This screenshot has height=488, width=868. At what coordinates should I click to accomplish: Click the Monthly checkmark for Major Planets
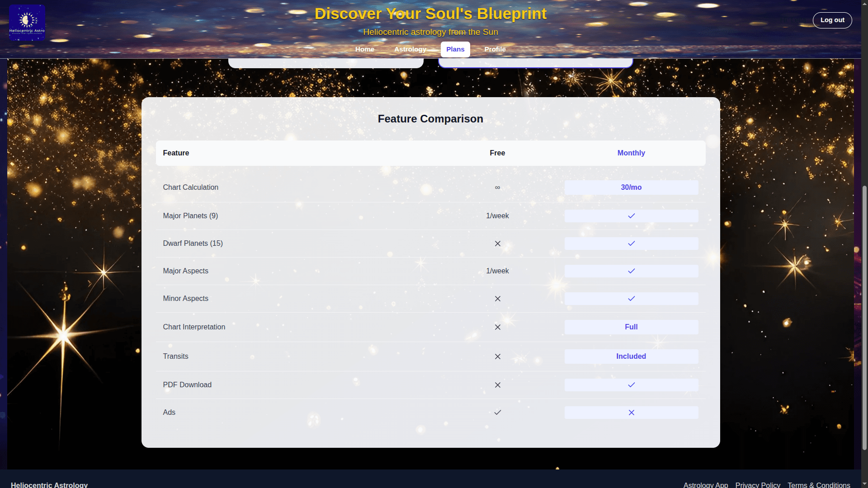[631, 216]
